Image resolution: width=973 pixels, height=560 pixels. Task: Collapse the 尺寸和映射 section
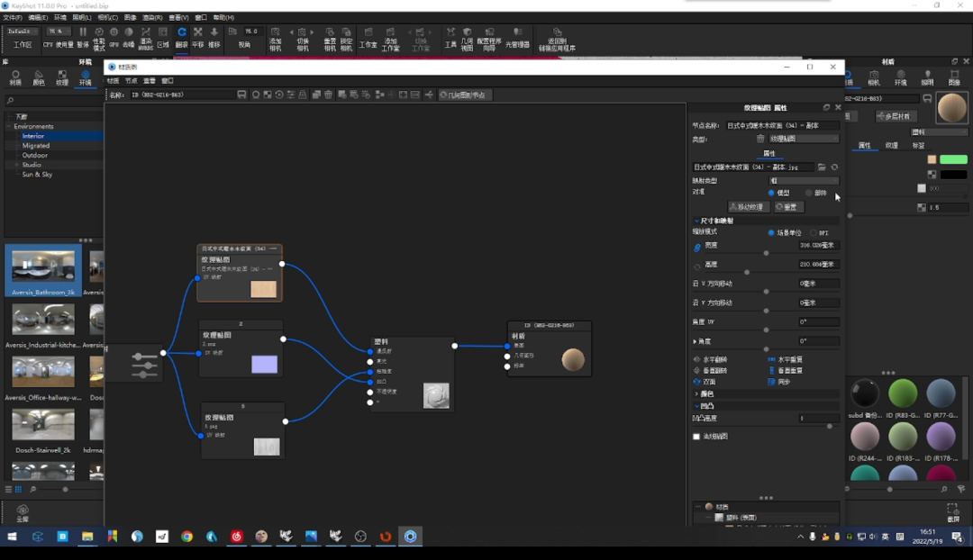coord(696,221)
